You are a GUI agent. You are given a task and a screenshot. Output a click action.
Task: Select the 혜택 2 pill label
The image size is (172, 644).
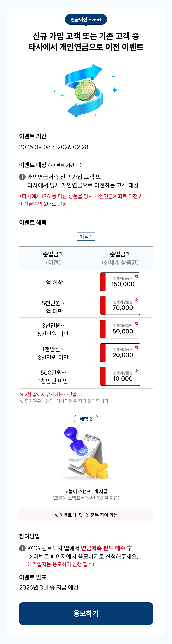click(86, 419)
